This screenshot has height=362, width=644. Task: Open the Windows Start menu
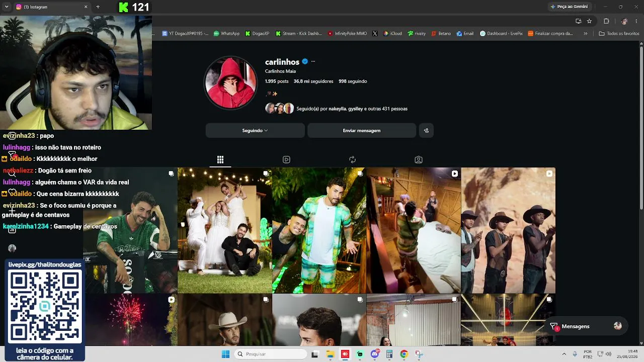pyautogui.click(x=225, y=354)
